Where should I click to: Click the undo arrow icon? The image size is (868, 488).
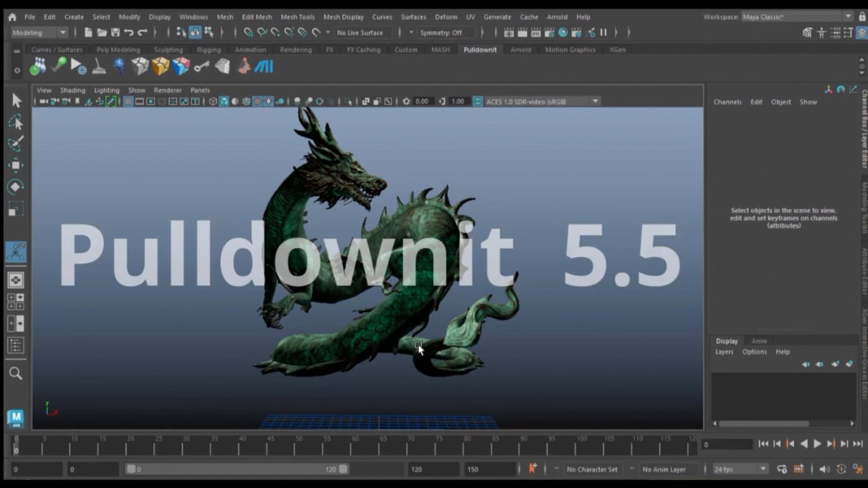click(128, 33)
